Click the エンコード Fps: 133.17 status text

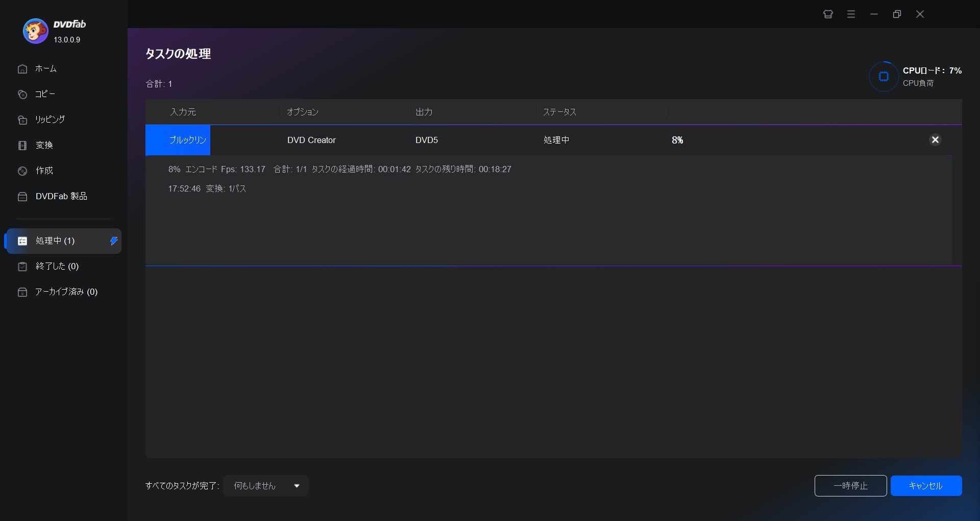click(225, 169)
